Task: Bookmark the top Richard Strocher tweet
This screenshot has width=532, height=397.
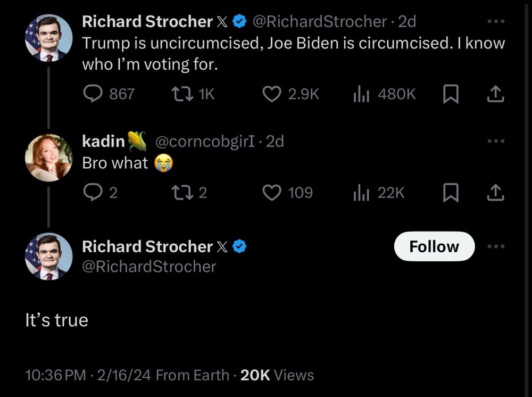Action: tap(451, 94)
